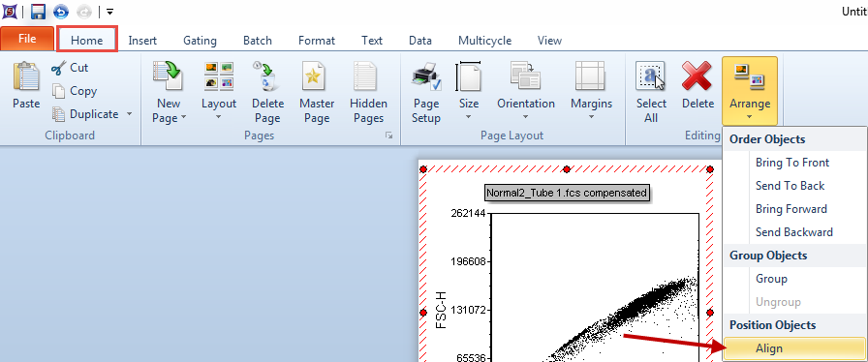Open the New Page dropdown
This screenshot has height=362, width=868.
pyautogui.click(x=169, y=93)
